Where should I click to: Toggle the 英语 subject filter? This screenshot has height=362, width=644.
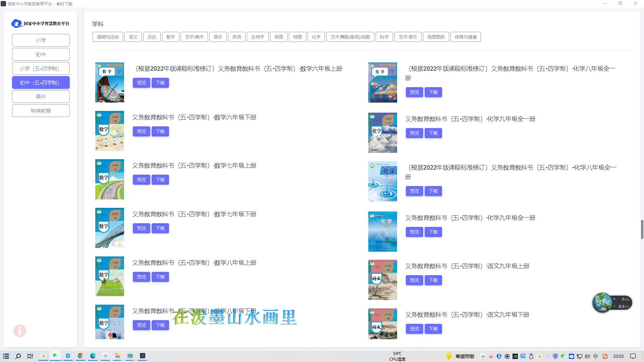tap(236, 37)
